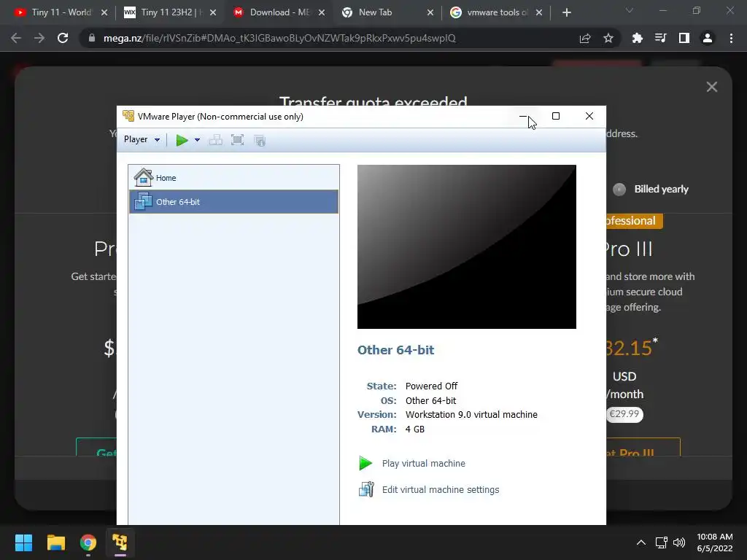This screenshot has height=560, width=747.
Task: Reload the mega.nz page
Action: click(63, 38)
